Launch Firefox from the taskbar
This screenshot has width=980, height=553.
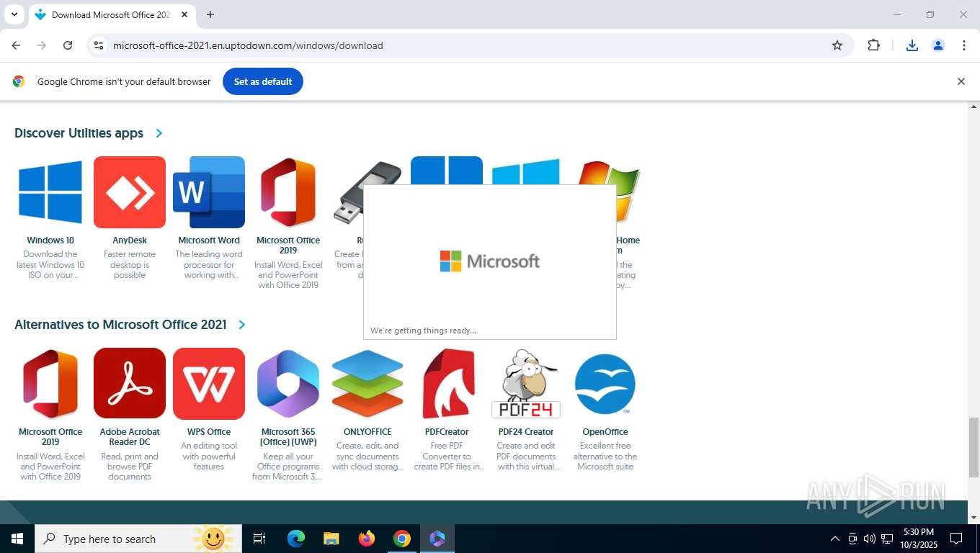(x=367, y=539)
